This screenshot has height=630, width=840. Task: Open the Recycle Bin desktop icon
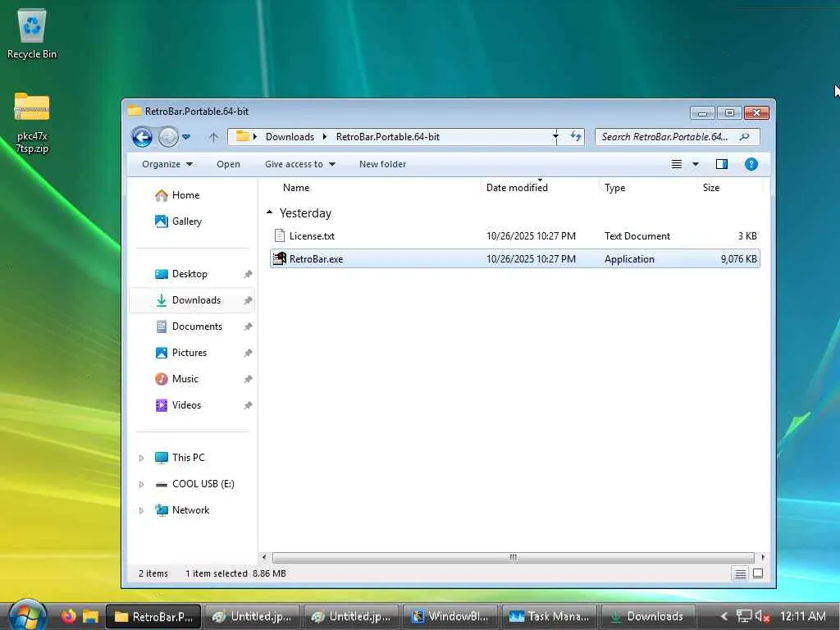click(x=32, y=34)
